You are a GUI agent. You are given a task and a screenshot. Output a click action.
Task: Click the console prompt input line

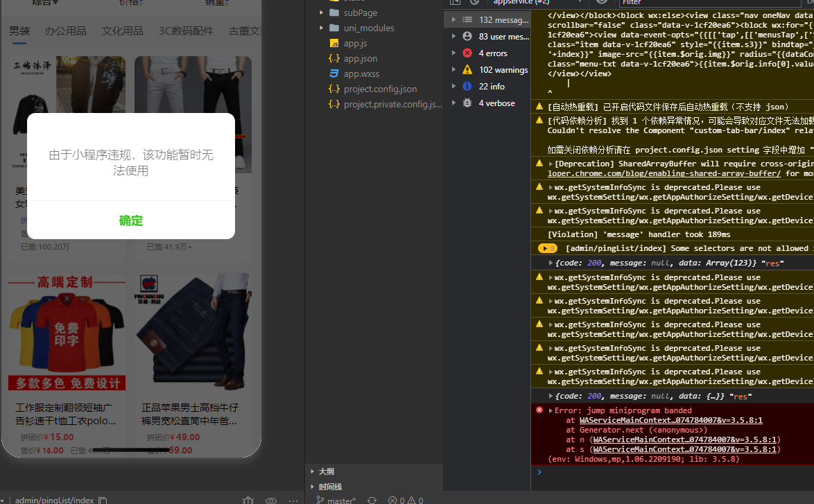point(675,472)
